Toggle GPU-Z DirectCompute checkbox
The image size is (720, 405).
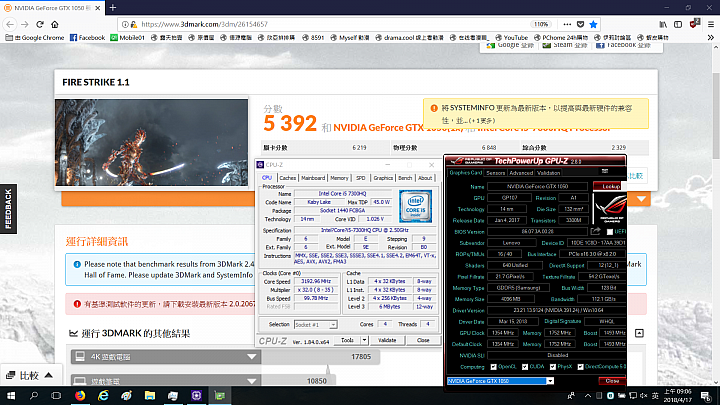tap(580, 367)
